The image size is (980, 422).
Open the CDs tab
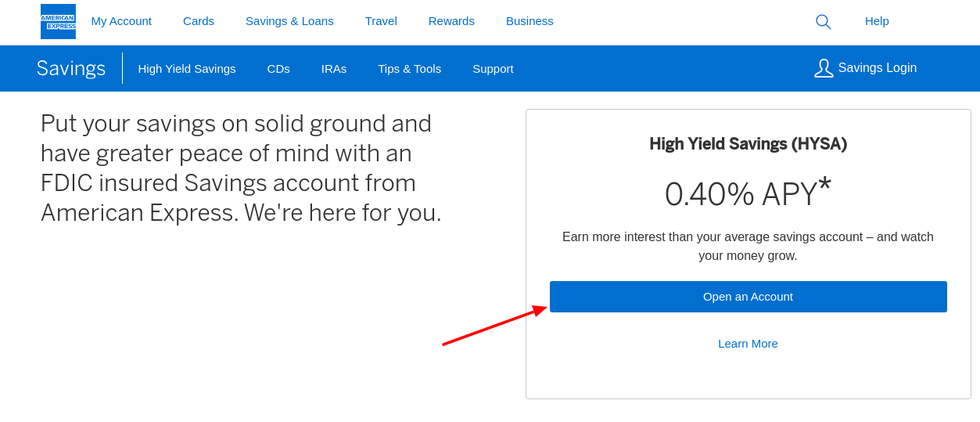coord(278,68)
